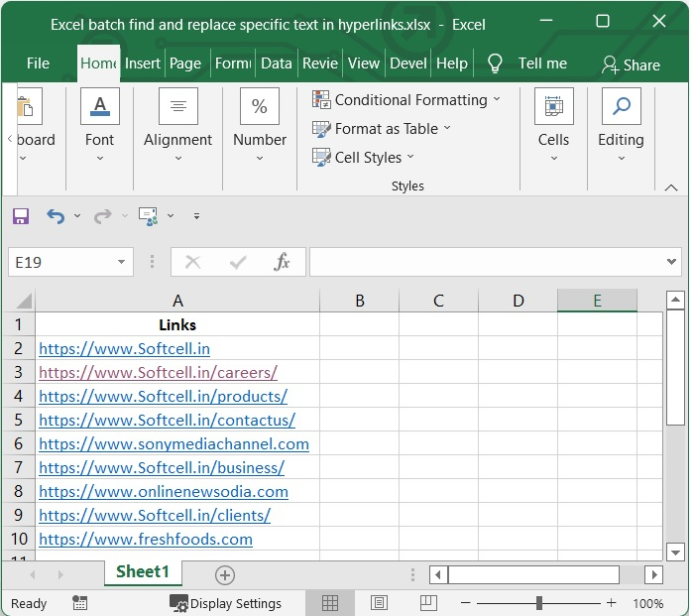694x616 pixels.
Task: Switch to Page Layout view
Action: [x=379, y=603]
